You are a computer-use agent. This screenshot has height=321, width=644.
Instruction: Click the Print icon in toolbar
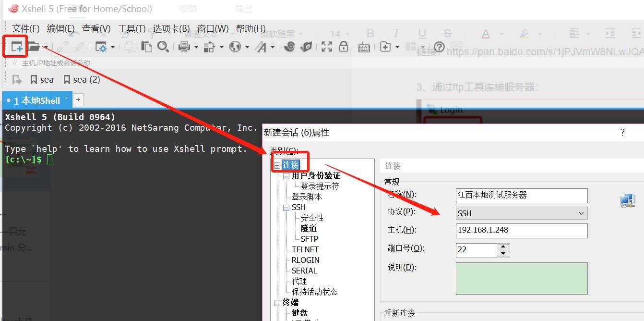pos(184,47)
